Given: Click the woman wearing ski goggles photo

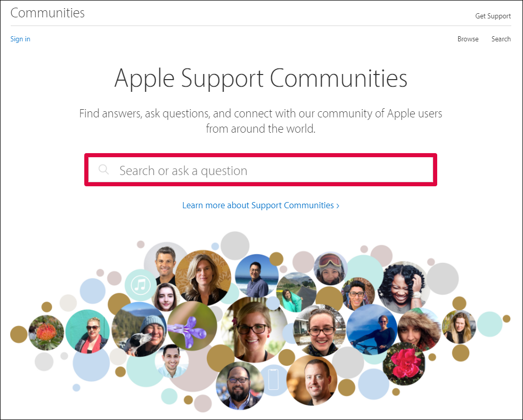Looking at the screenshot, I should (330, 268).
